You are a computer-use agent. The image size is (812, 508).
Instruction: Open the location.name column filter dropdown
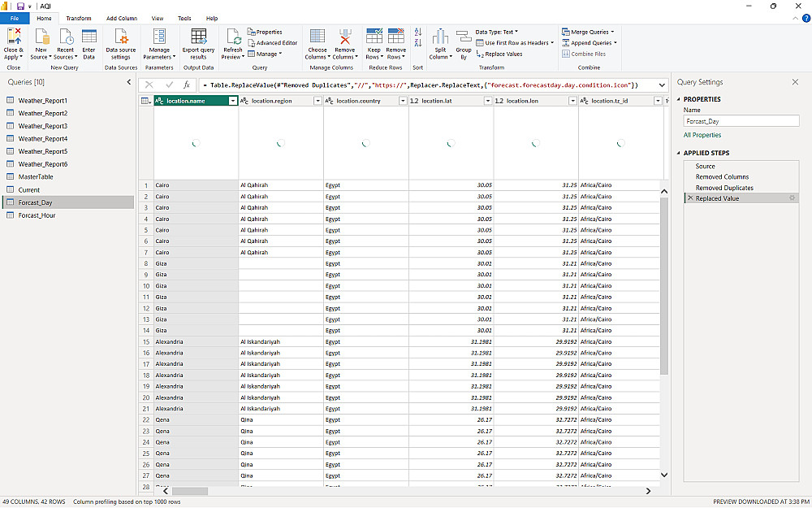click(x=232, y=101)
